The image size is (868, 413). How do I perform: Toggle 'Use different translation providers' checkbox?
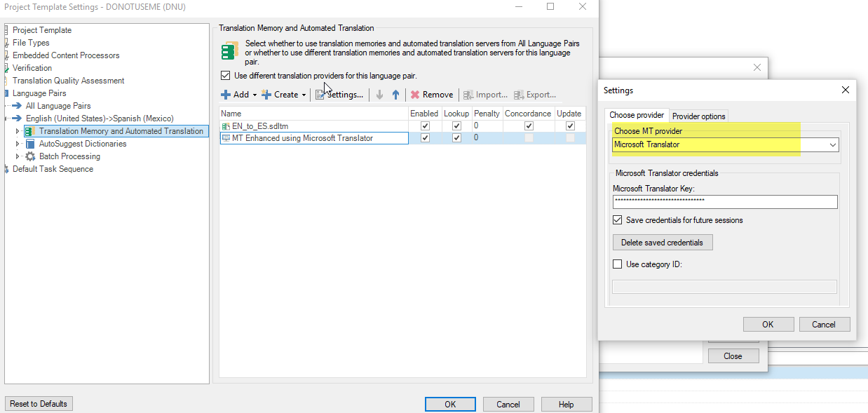[x=225, y=76]
